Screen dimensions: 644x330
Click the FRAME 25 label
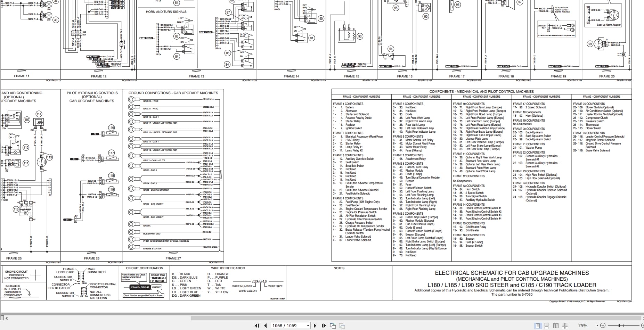(x=14, y=258)
